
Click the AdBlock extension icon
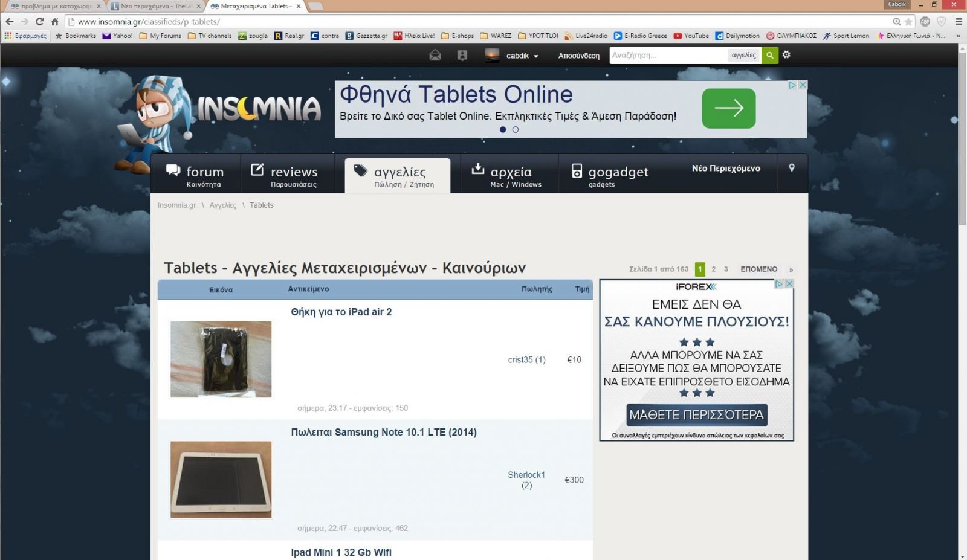click(925, 21)
